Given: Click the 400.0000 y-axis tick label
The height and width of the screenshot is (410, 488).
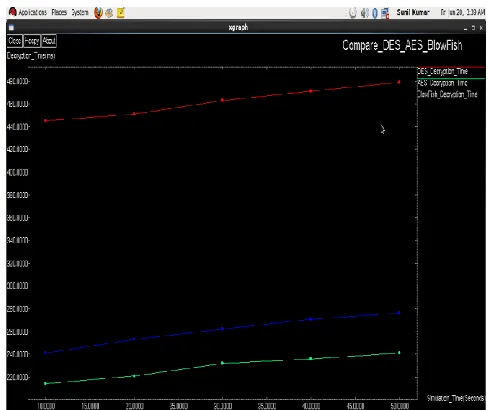Looking at the screenshot, I should coord(18,172).
